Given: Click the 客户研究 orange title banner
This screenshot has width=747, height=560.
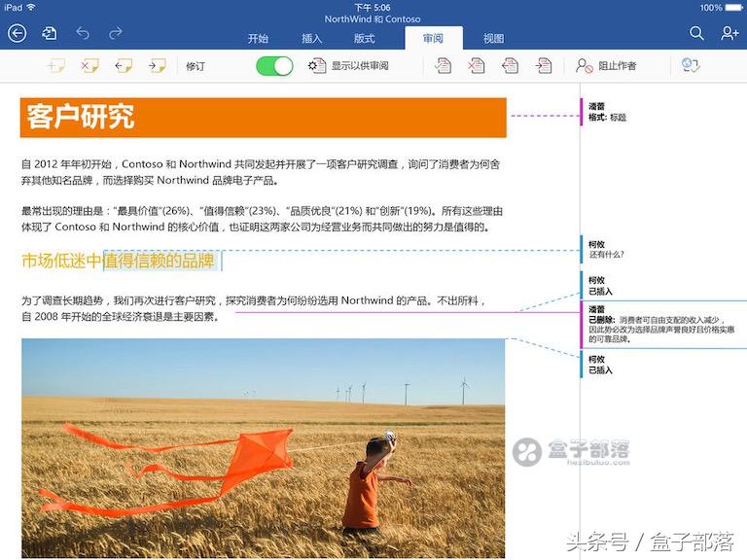Looking at the screenshot, I should click(263, 118).
